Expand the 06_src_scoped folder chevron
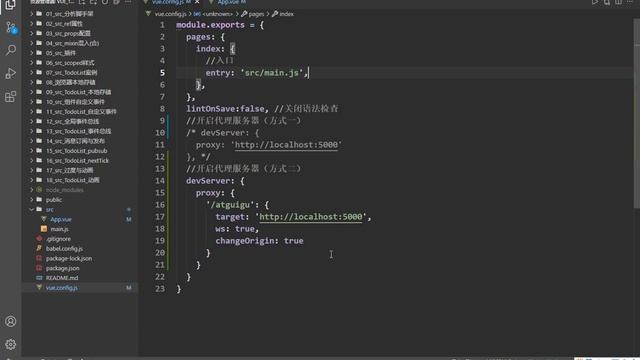 click(x=31, y=63)
